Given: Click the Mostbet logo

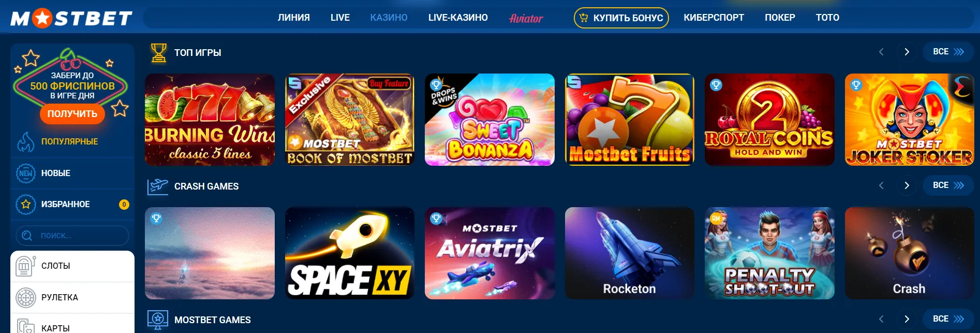Looking at the screenshot, I should pyautogui.click(x=71, y=18).
